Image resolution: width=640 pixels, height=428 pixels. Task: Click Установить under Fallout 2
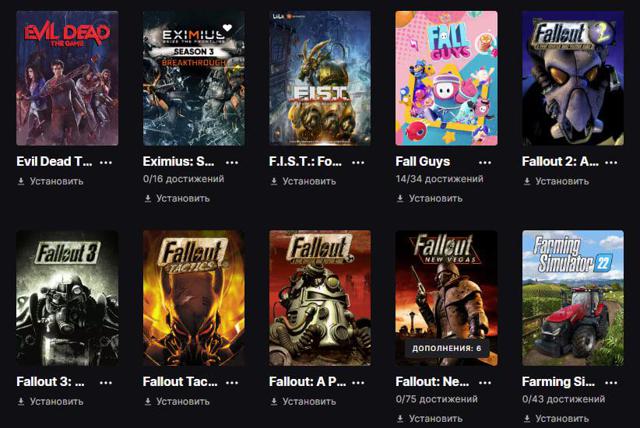[556, 181]
